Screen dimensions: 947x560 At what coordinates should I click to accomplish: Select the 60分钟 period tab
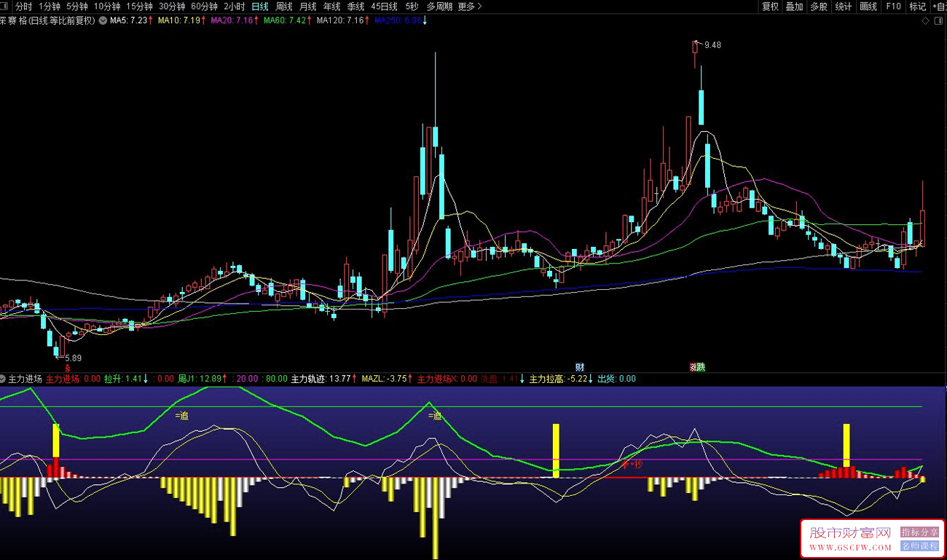204,7
